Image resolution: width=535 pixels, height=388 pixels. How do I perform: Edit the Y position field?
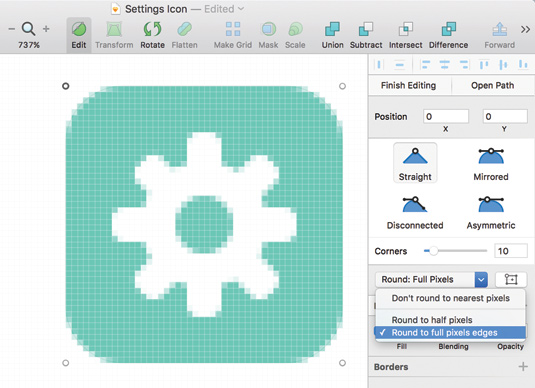tap(505, 116)
